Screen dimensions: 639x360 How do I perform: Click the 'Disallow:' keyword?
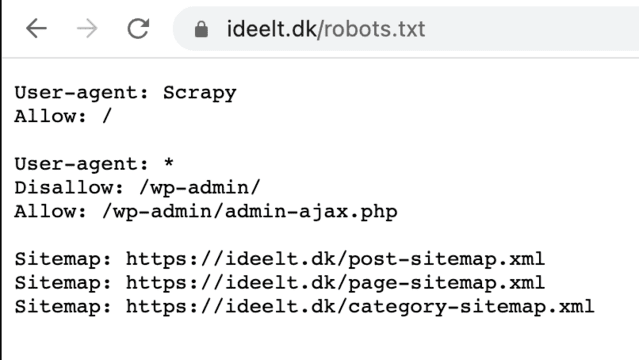69,188
